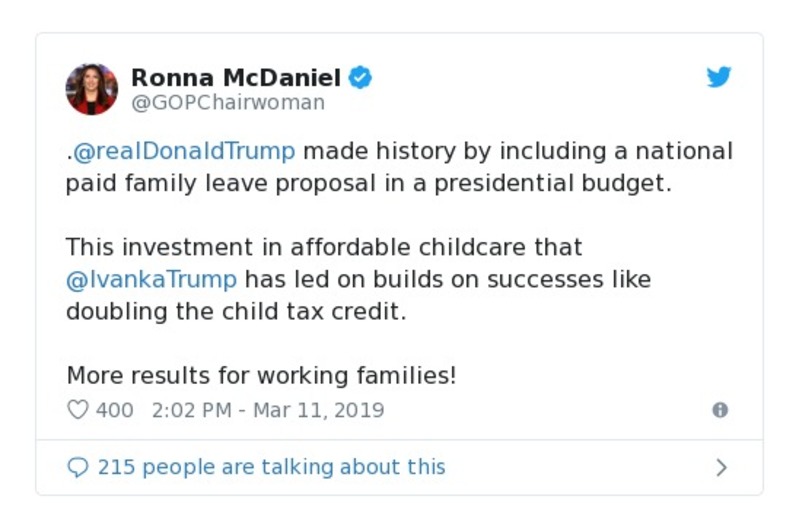
Task: Click the 2:02 PM - Mar 11, 2019 timestamp
Action: tap(268, 410)
